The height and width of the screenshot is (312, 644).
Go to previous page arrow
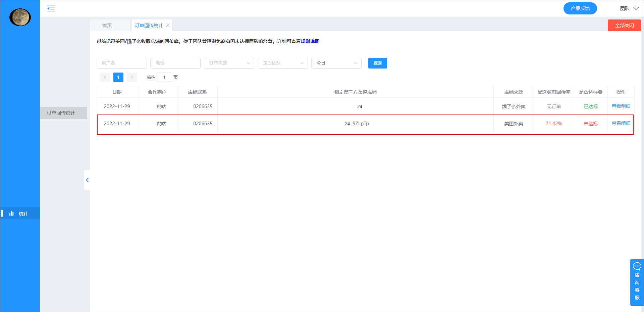pyautogui.click(x=105, y=77)
